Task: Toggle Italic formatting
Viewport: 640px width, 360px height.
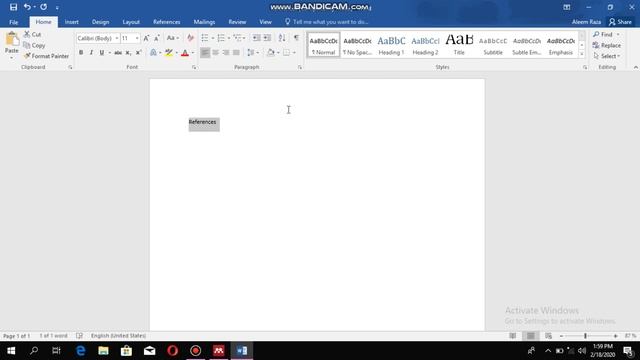Action: [x=91, y=53]
